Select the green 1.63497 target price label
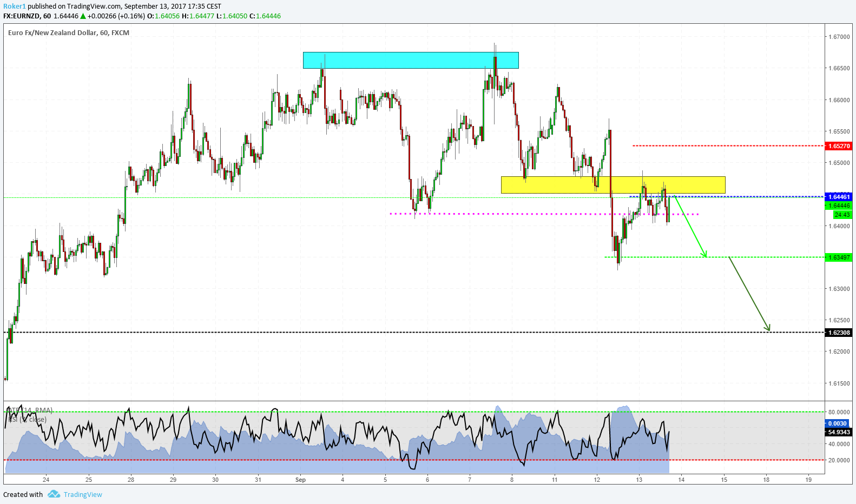The width and height of the screenshot is (856, 504). [x=839, y=257]
